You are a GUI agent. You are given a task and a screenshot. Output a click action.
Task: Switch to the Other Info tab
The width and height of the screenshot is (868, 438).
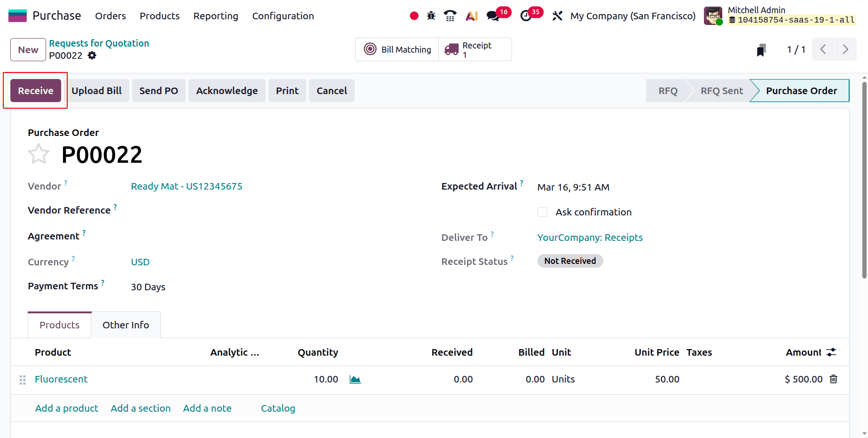point(126,325)
